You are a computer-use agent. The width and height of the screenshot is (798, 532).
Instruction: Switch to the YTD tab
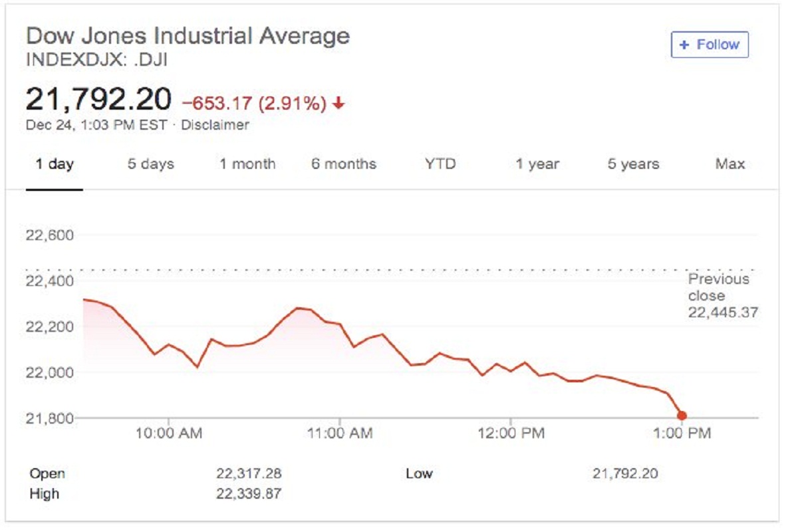[x=440, y=164]
